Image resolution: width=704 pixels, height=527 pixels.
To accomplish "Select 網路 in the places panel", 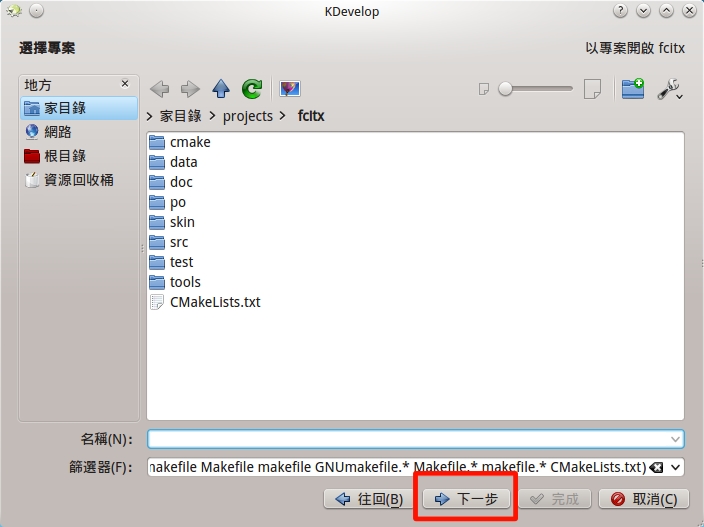I will (x=79, y=132).
